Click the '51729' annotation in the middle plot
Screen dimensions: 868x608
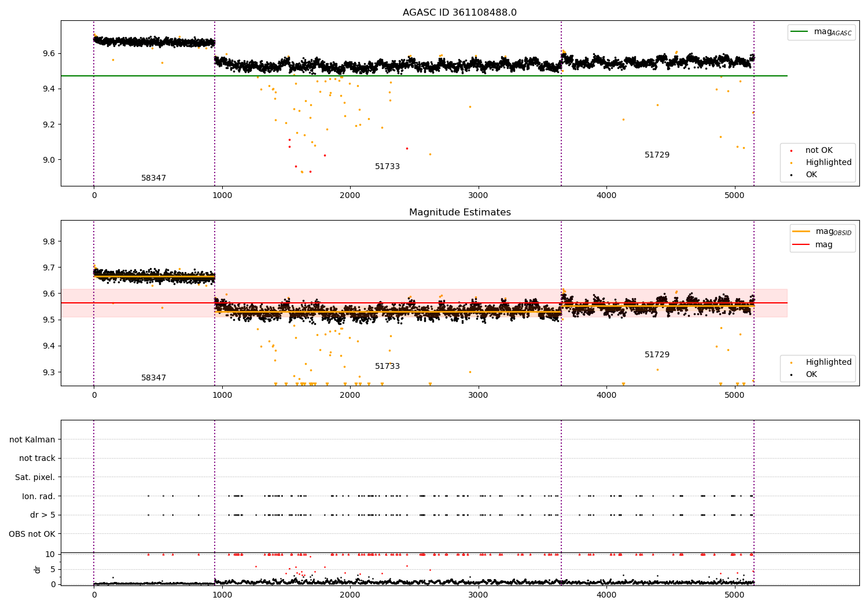tap(657, 355)
